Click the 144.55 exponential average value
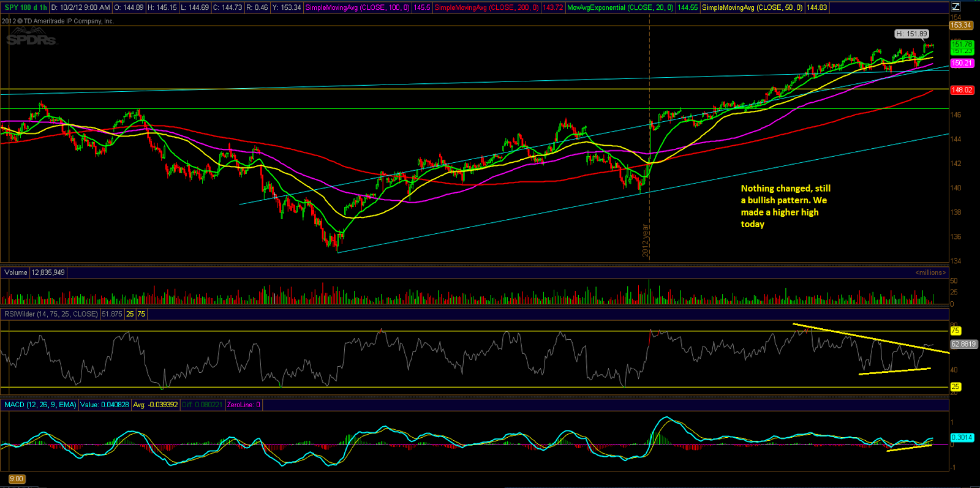 point(688,7)
